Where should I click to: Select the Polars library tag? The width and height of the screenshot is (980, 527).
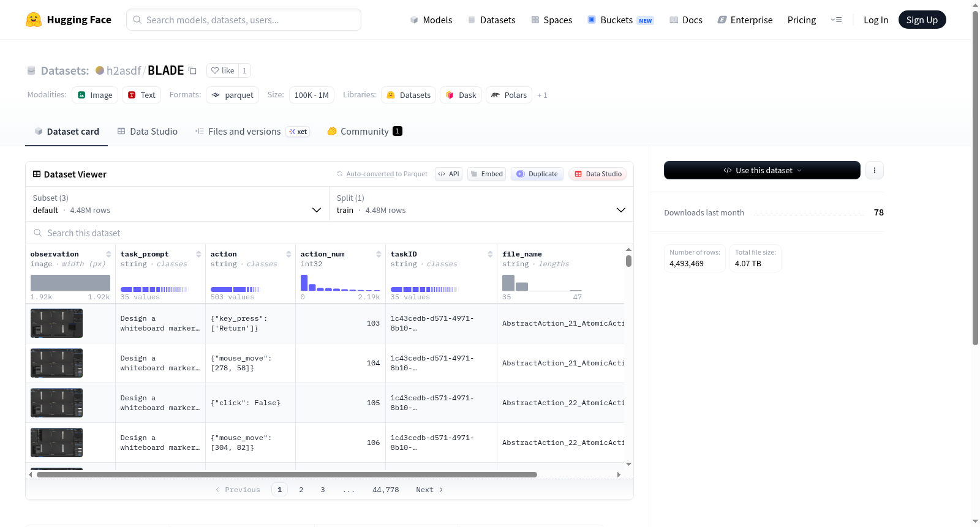click(x=509, y=95)
